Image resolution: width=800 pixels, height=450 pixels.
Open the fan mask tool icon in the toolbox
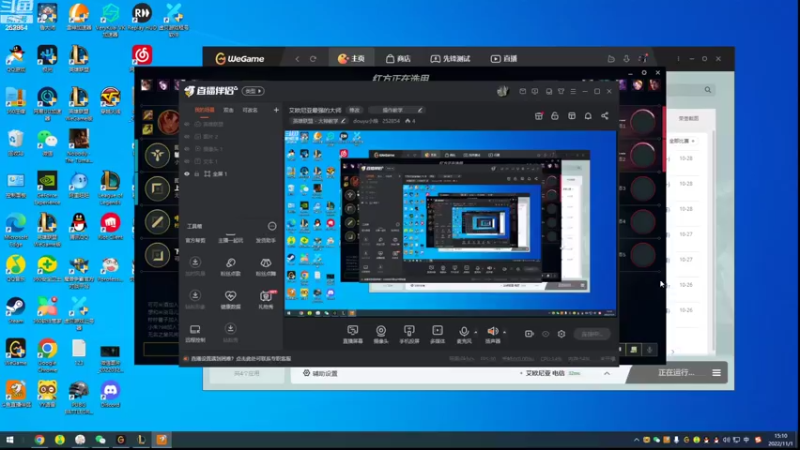266,262
